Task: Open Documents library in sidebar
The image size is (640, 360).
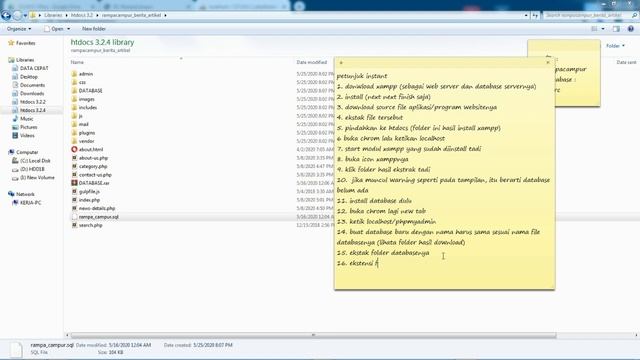Action: (32, 85)
